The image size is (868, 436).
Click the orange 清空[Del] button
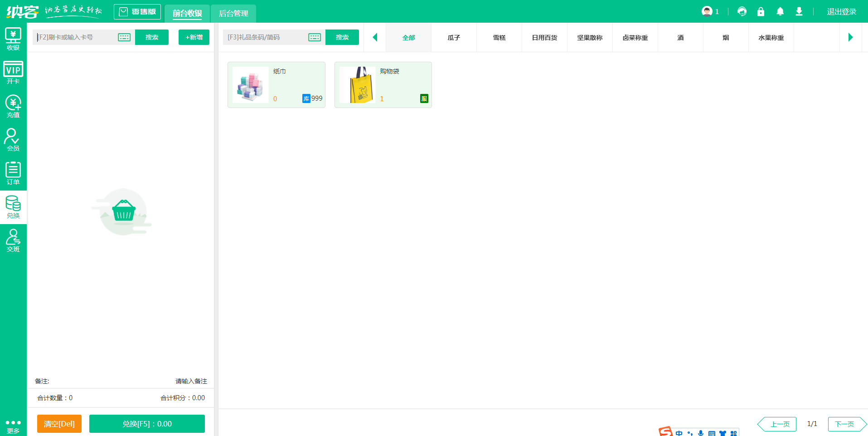click(59, 424)
